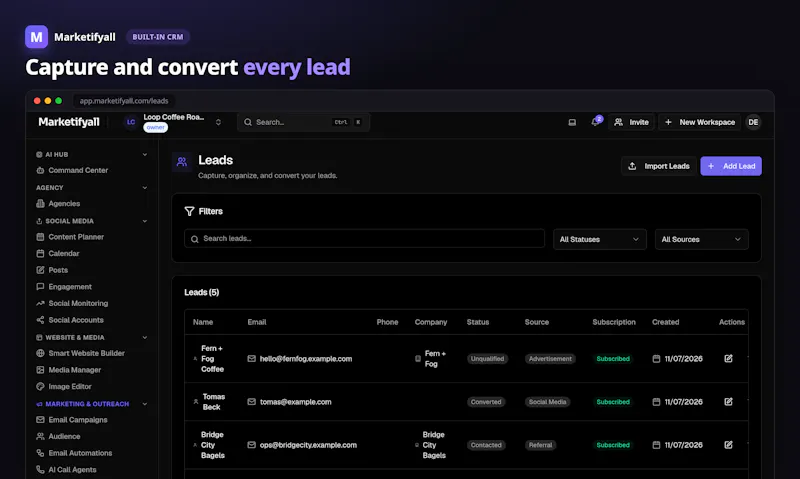Image resolution: width=800 pixels, height=479 pixels.
Task: Open the DE user avatar
Action: coord(753,122)
